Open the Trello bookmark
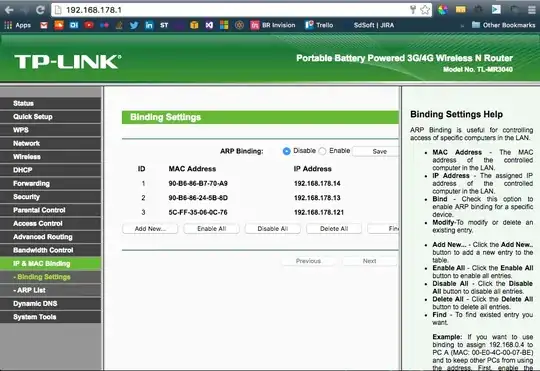Image resolution: width=540 pixels, height=371 pixels. 319,25
